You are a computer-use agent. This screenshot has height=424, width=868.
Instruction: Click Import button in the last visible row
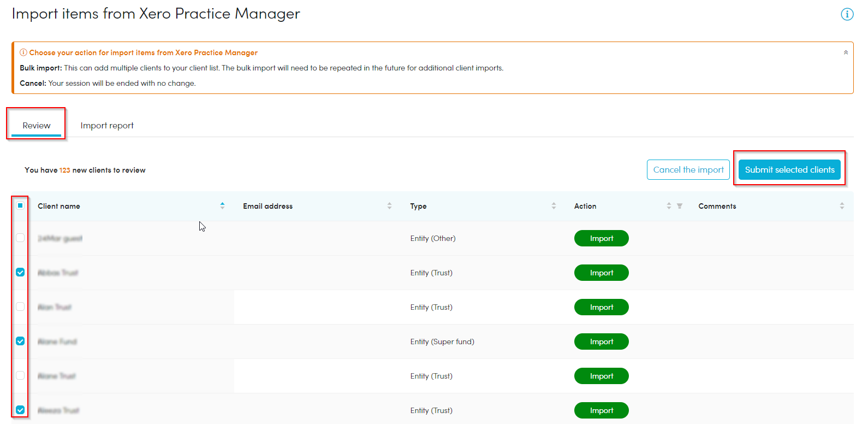[601, 410]
